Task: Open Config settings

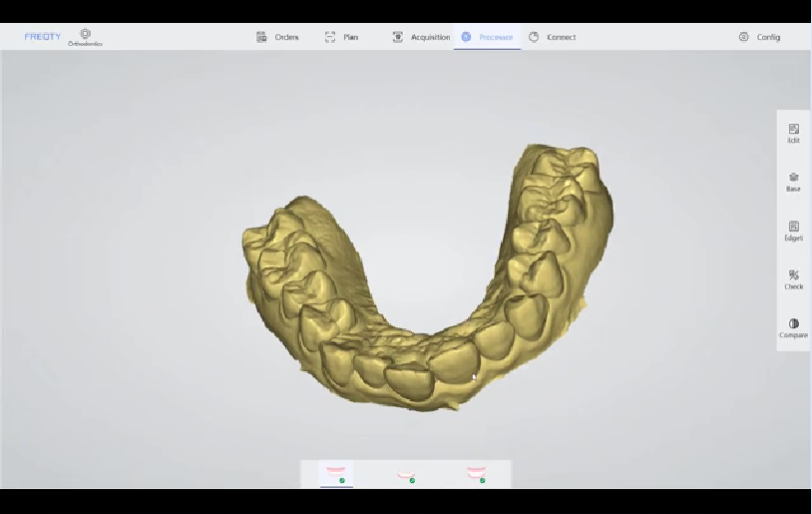Action: coord(768,37)
